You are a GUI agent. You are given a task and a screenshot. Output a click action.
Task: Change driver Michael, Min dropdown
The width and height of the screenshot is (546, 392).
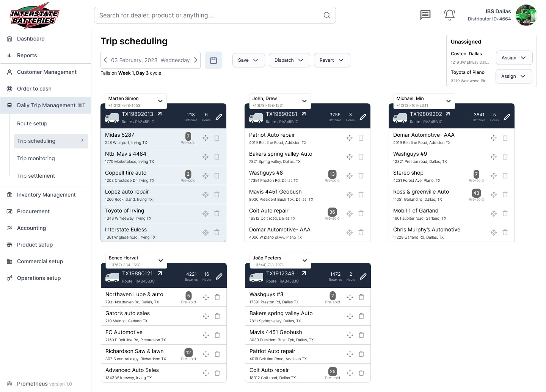(424, 101)
